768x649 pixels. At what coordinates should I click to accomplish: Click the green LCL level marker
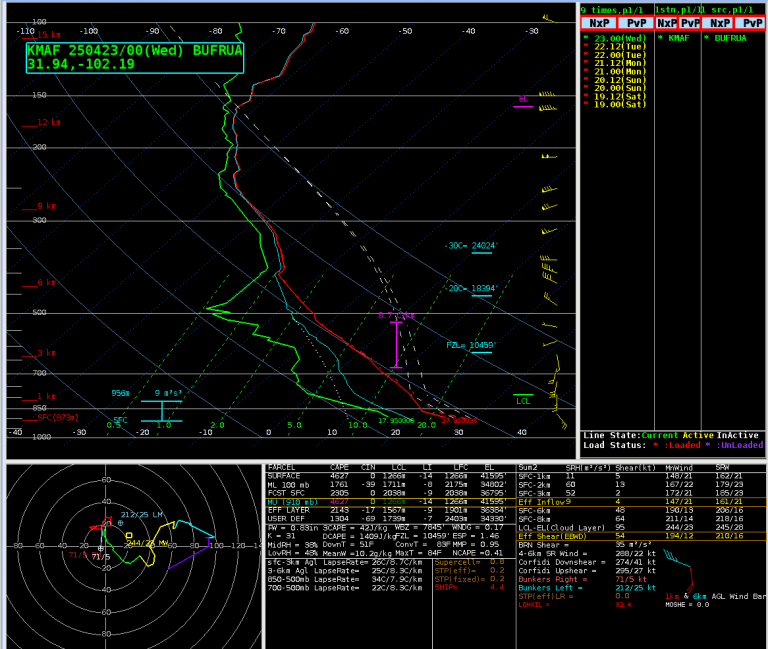pyautogui.click(x=523, y=398)
